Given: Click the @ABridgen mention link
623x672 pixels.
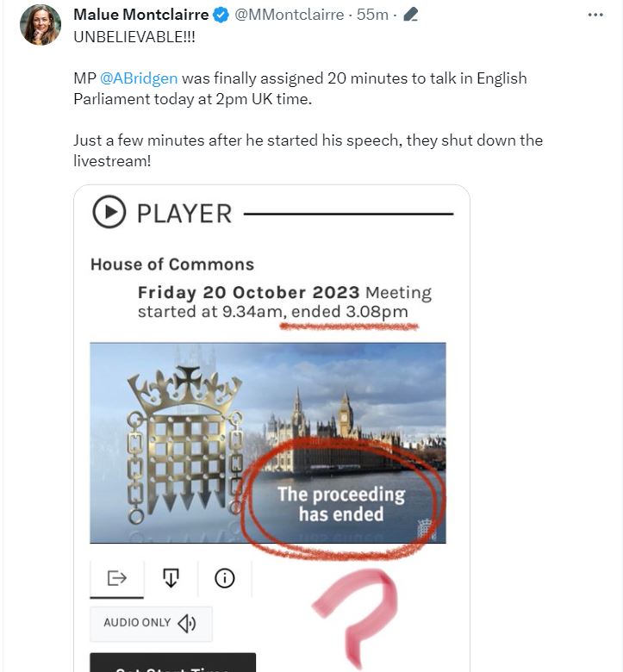Looking at the screenshot, I should [x=139, y=78].
